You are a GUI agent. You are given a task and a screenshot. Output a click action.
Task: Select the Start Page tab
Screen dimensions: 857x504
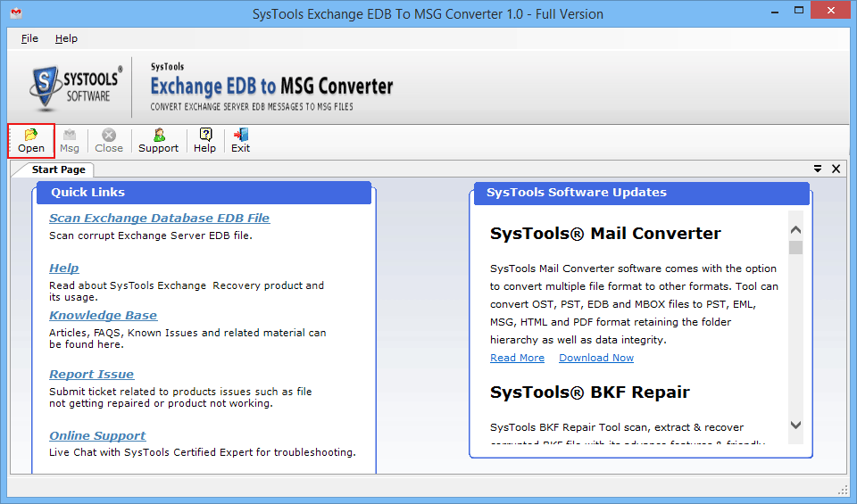coord(58,169)
